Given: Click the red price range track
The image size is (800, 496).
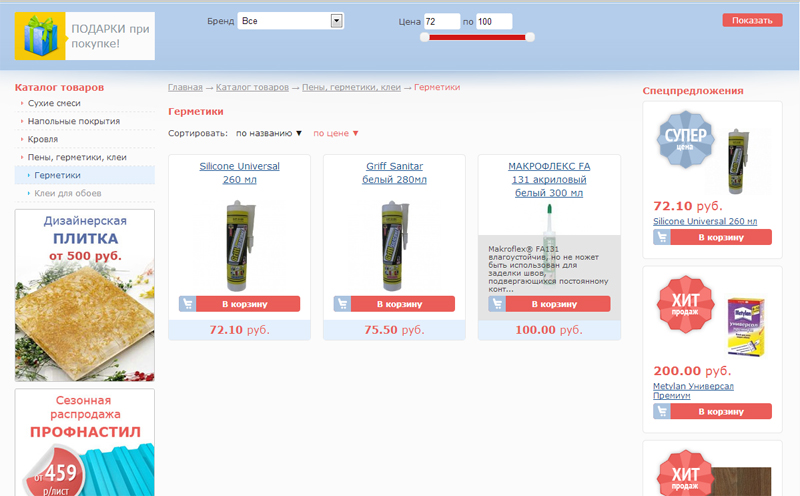Looking at the screenshot, I should [478, 37].
